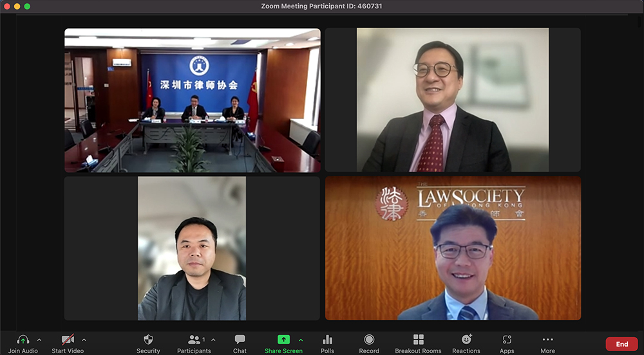The height and width of the screenshot is (355, 644).
Task: Launch the Polls window
Action: [x=327, y=340]
